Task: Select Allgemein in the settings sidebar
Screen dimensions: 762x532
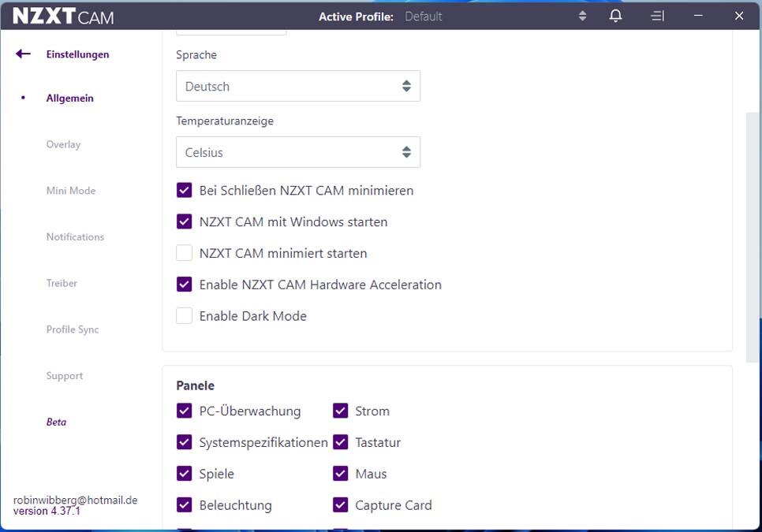Action: point(69,98)
